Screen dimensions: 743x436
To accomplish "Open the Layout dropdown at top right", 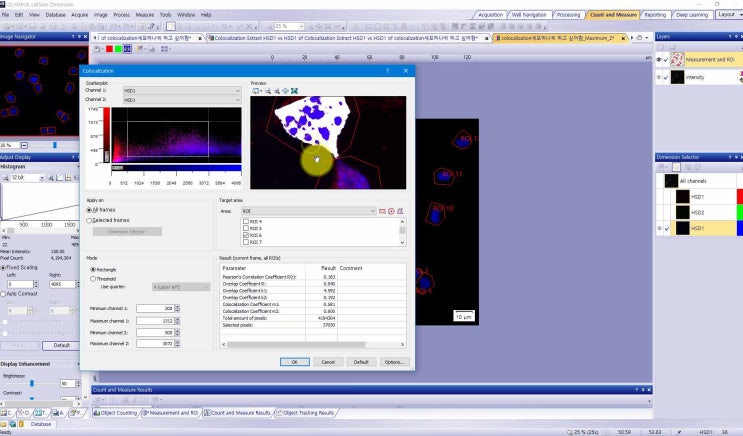I will (729, 15).
